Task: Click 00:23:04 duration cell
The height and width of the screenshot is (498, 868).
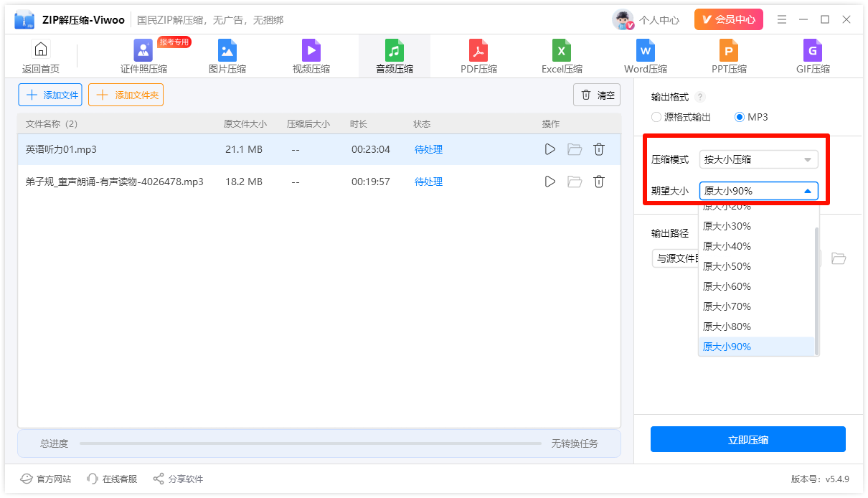Action: pos(371,149)
